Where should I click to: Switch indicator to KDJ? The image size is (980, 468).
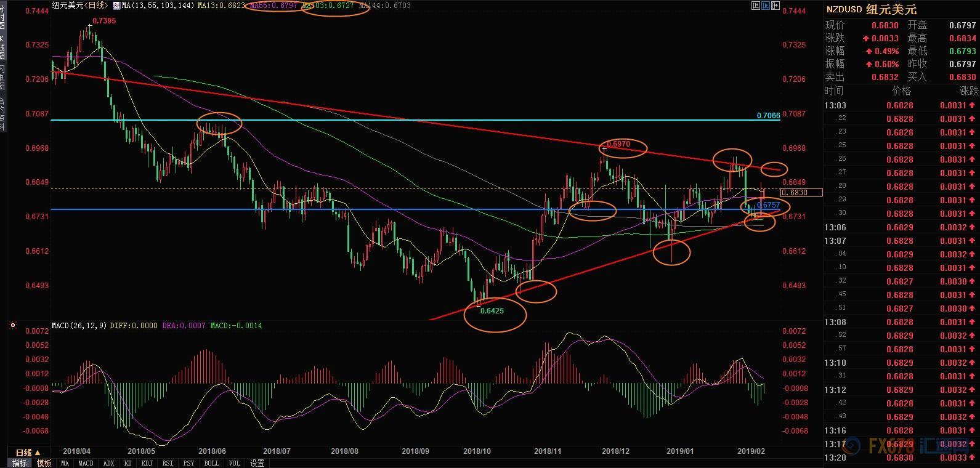click(147, 463)
